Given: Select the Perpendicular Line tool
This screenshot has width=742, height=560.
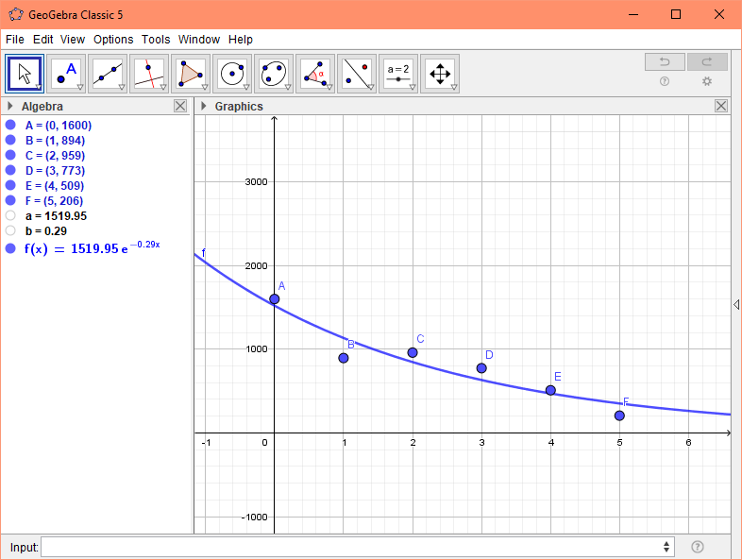Looking at the screenshot, I should (x=149, y=74).
